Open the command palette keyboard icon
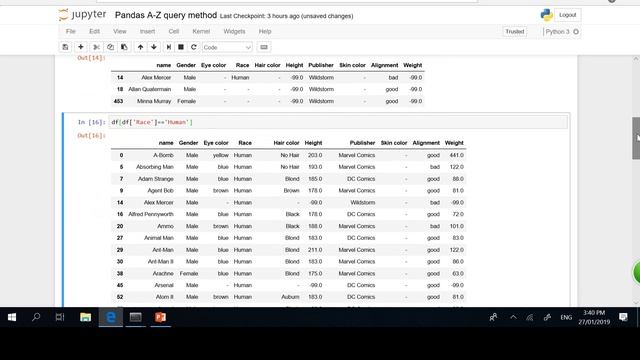640x360 pixels. click(x=264, y=47)
